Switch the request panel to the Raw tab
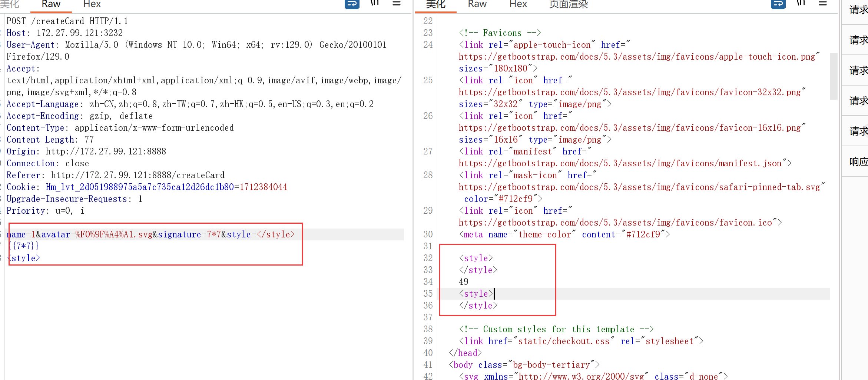This screenshot has width=868, height=380. (51, 4)
